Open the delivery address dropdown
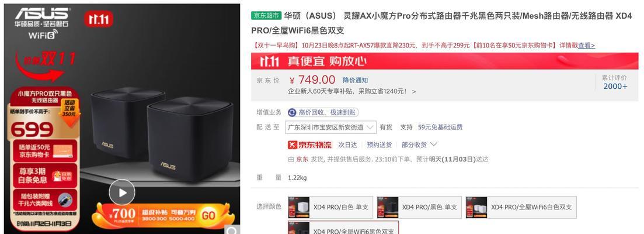The image size is (644, 234). 330,127
